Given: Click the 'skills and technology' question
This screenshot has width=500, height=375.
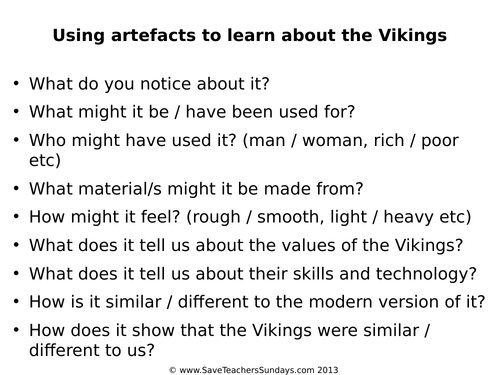Looking at the screenshot, I should 253,274.
